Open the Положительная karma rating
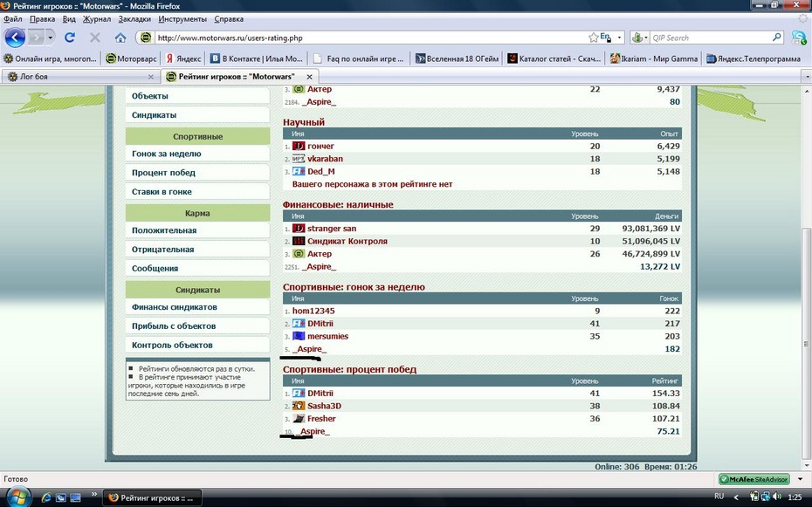The height and width of the screenshot is (507, 812). 197,230
